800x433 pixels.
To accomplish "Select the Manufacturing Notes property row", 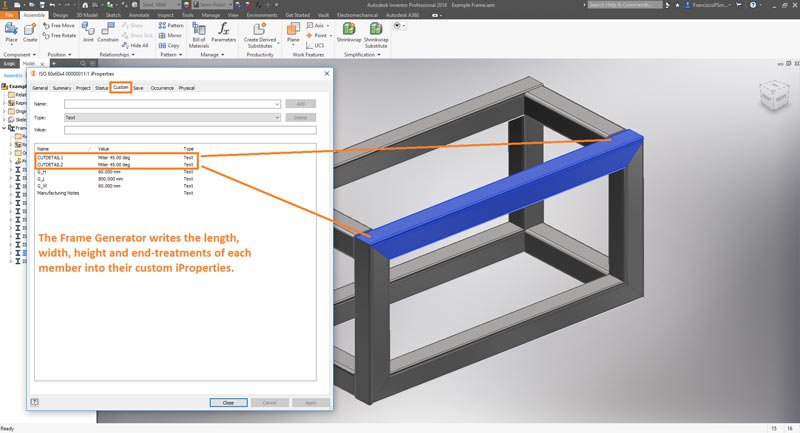I will [x=116, y=193].
